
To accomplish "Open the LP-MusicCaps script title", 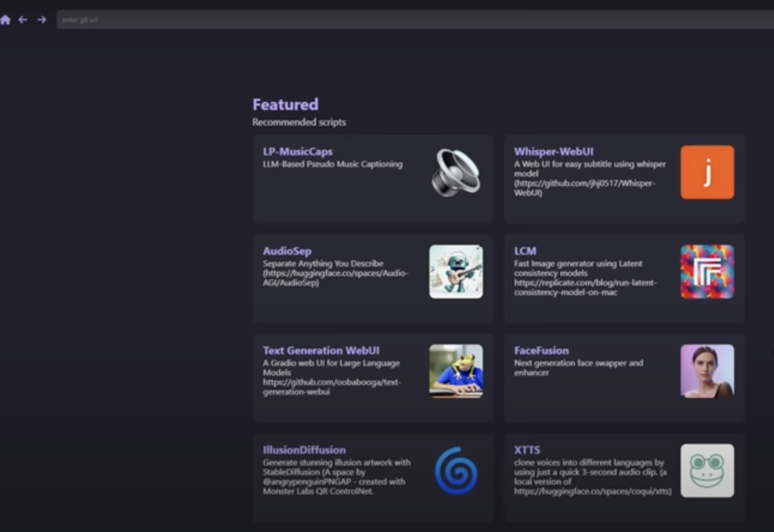I will click(x=298, y=151).
